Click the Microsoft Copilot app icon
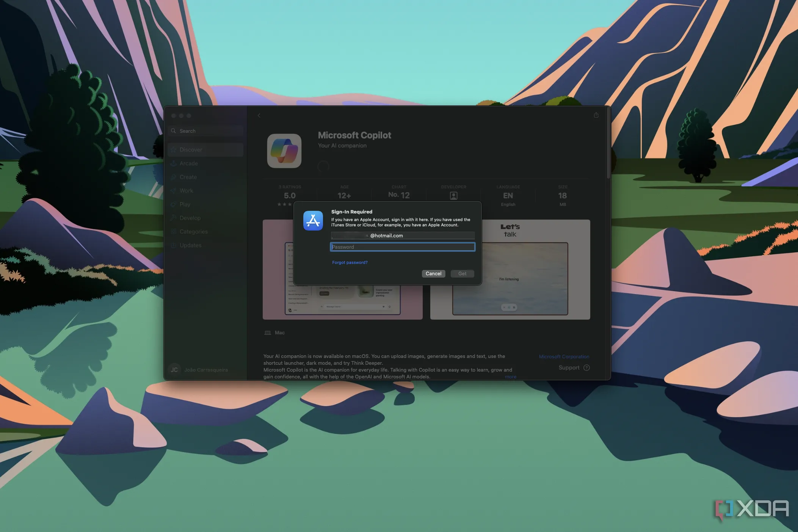This screenshot has height=532, width=798. click(284, 151)
